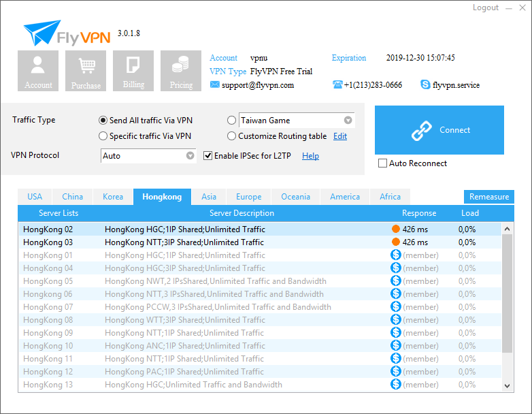Select the HongKong 03 server row
The width and height of the screenshot is (532, 414).
260,242
